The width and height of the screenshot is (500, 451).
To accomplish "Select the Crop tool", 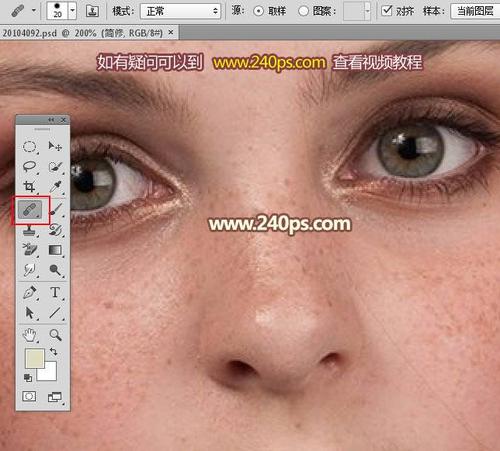I will click(x=29, y=186).
